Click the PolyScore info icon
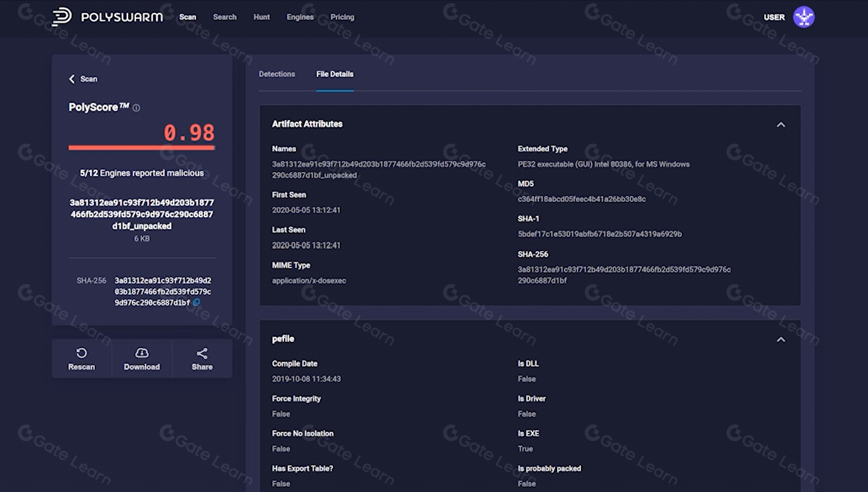 pyautogui.click(x=136, y=108)
